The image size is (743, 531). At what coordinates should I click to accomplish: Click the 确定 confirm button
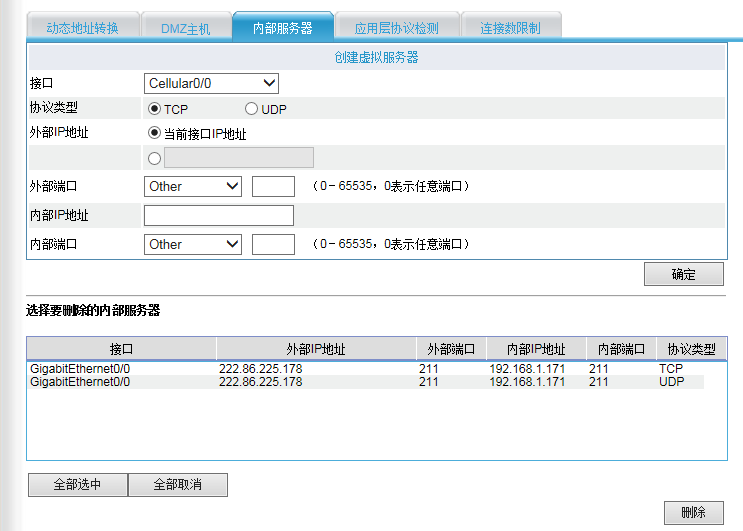[684, 274]
